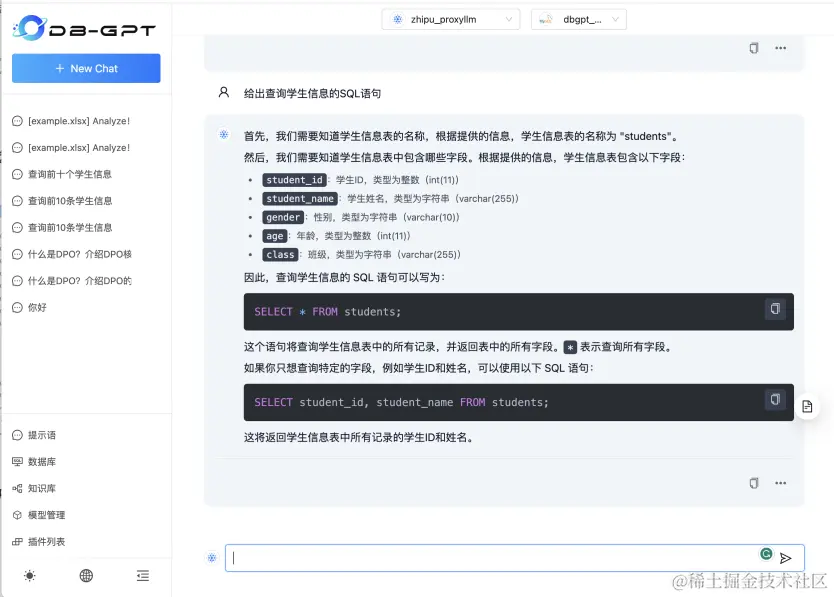Copy the assistant's full answer below the reply
Image resolution: width=834 pixels, height=597 pixels.
click(753, 483)
